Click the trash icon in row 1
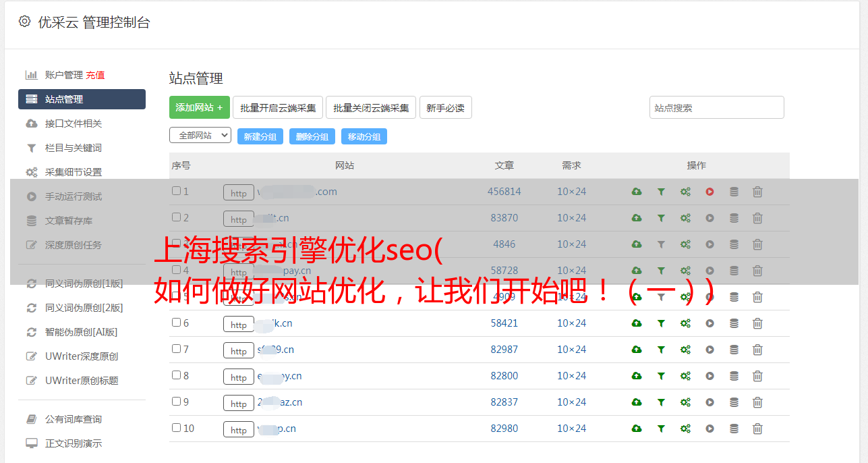868x463 pixels. (x=757, y=192)
